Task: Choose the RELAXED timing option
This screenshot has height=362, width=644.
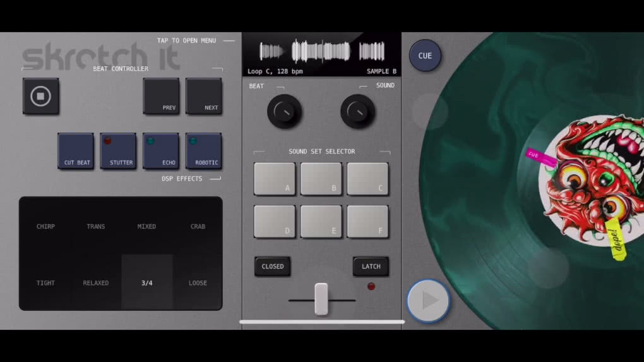Action: (x=96, y=282)
